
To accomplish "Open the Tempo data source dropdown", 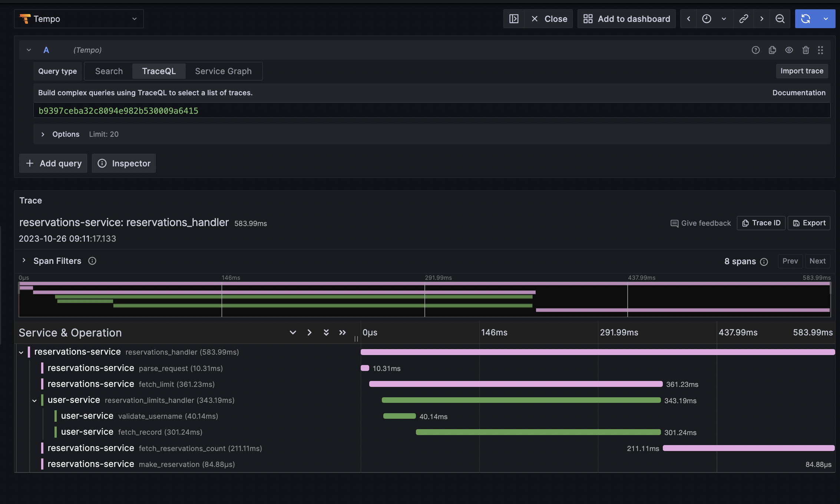I will click(x=79, y=19).
